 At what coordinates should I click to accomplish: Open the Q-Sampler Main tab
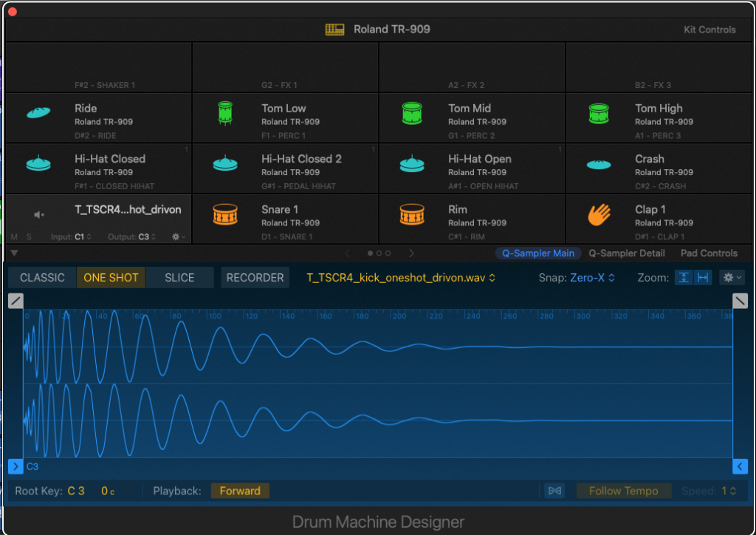(538, 253)
